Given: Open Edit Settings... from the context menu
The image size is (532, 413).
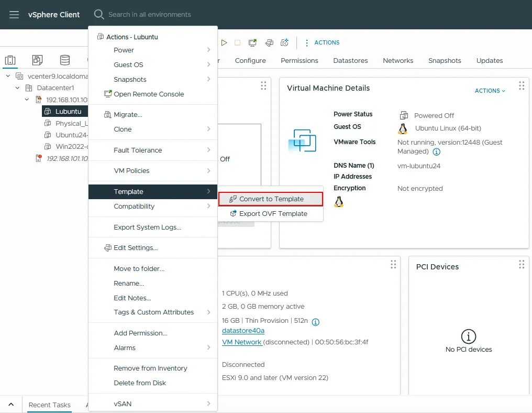Looking at the screenshot, I should 153,247.
